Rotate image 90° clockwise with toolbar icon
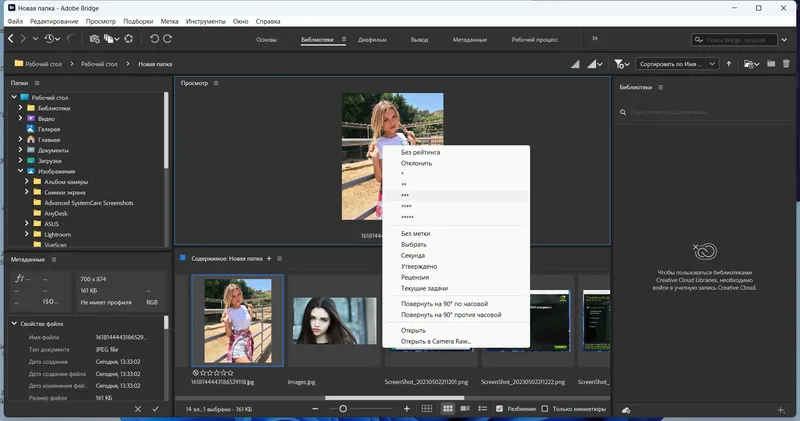The height and width of the screenshot is (421, 800). pyautogui.click(x=168, y=38)
